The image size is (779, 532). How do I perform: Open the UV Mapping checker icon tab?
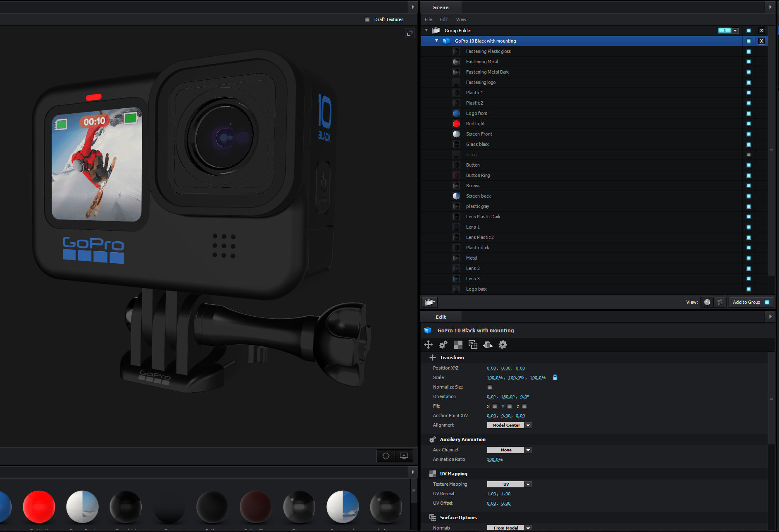point(458,344)
